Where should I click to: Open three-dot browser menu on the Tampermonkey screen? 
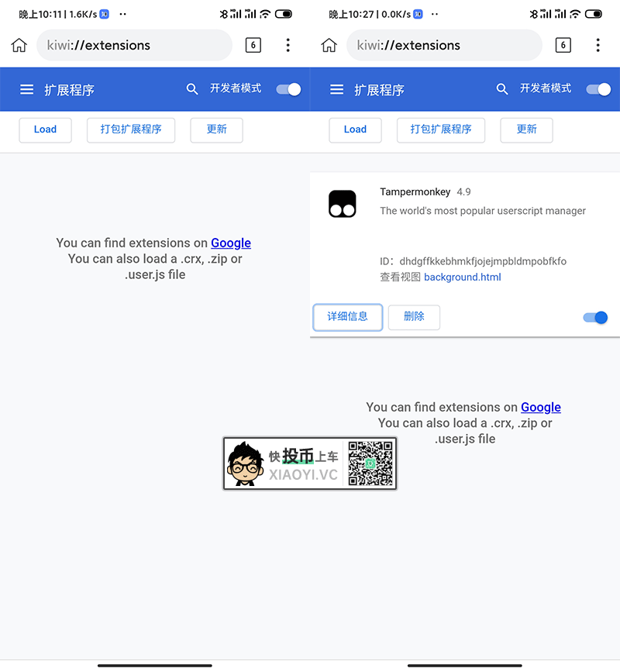click(598, 45)
